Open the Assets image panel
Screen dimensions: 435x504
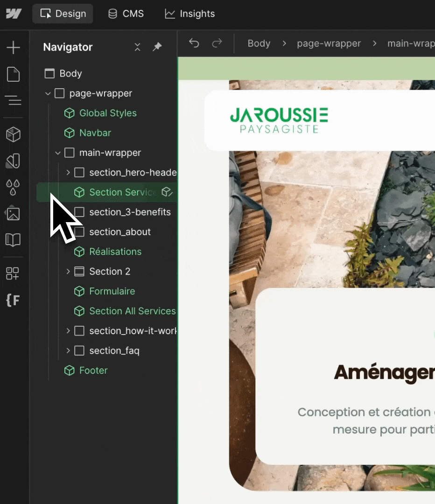coord(13,213)
